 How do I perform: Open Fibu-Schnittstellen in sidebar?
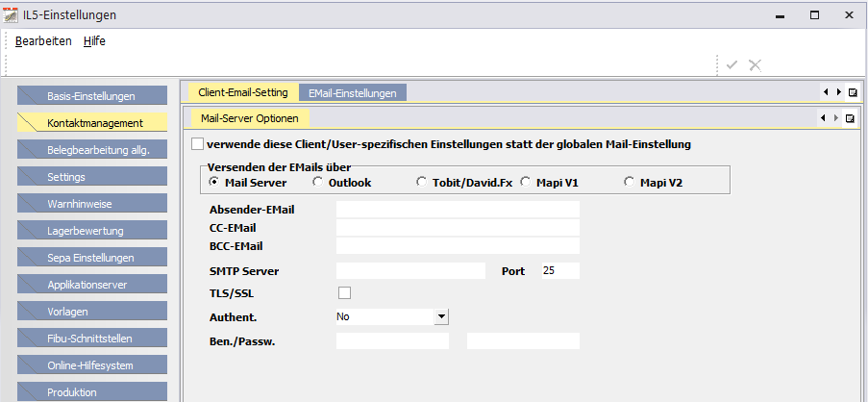(92, 339)
